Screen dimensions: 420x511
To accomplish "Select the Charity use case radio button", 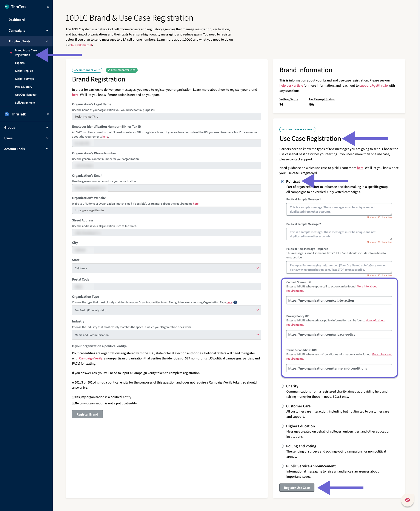I will 282,386.
